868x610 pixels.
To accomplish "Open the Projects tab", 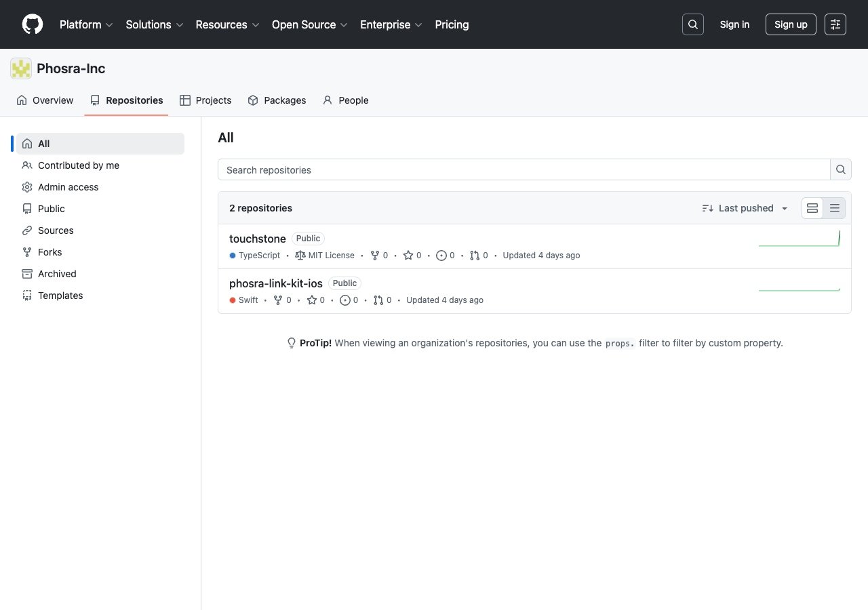I will coord(205,100).
